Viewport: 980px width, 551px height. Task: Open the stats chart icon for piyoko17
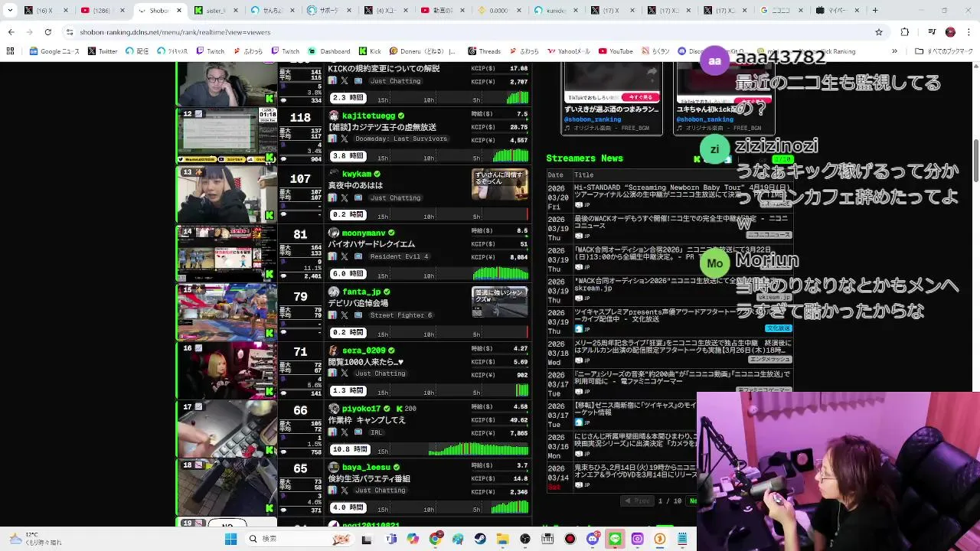click(x=332, y=432)
